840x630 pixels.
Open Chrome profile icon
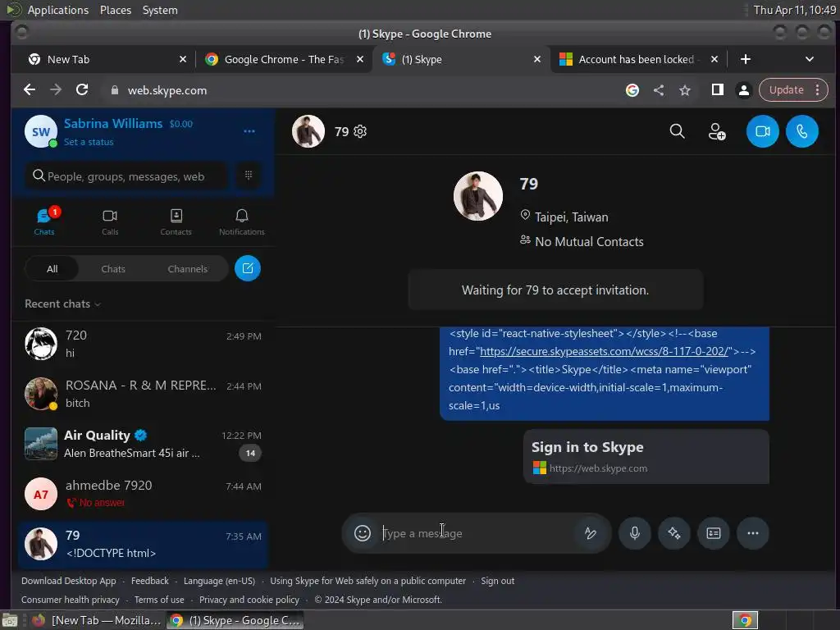[x=743, y=90]
